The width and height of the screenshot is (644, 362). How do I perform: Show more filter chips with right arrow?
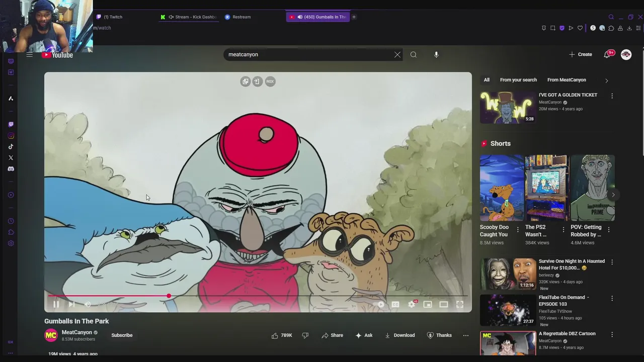606,80
